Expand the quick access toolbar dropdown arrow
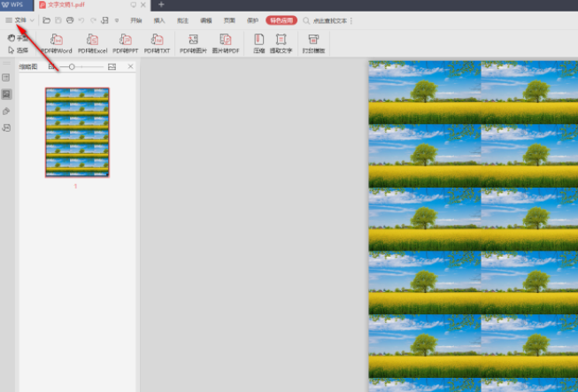This screenshot has width=578, height=392. pos(117,19)
